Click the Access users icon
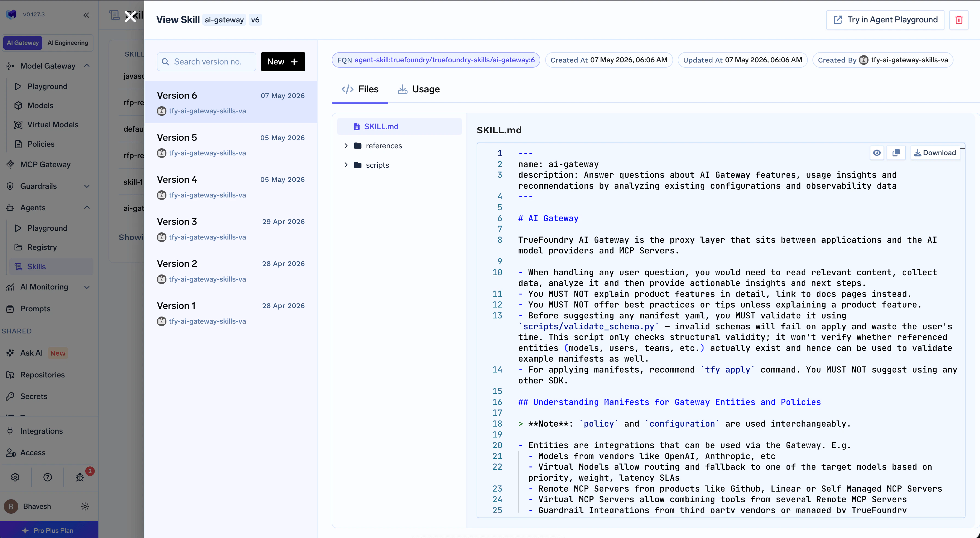The image size is (980, 538). tap(10, 453)
